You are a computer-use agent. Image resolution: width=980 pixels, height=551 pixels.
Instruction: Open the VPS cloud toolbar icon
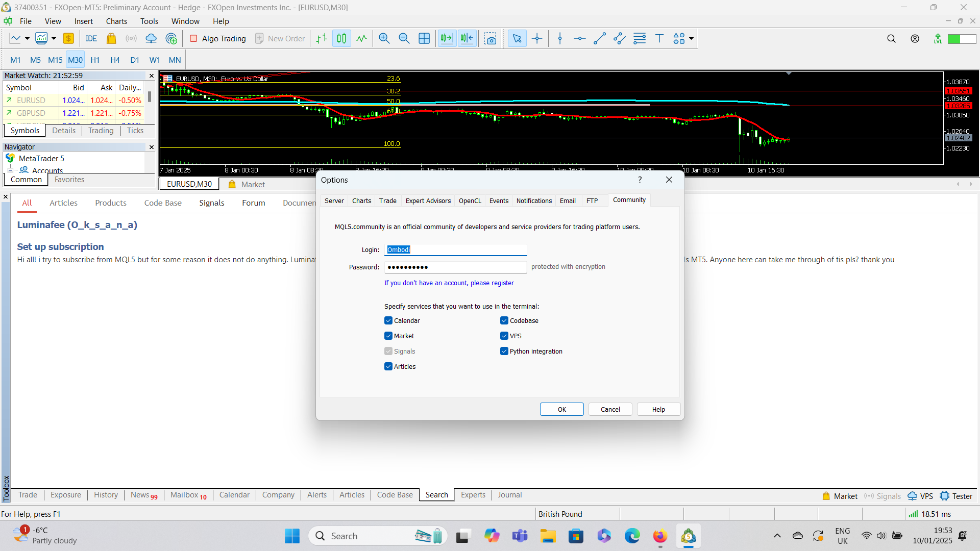pyautogui.click(x=151, y=38)
